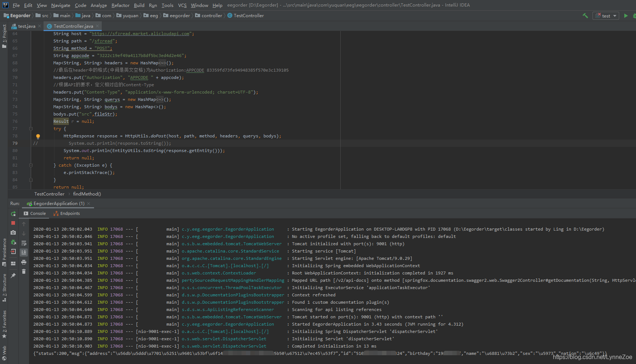Click the Attach Debugger bug icon in Run panel

pos(13,242)
